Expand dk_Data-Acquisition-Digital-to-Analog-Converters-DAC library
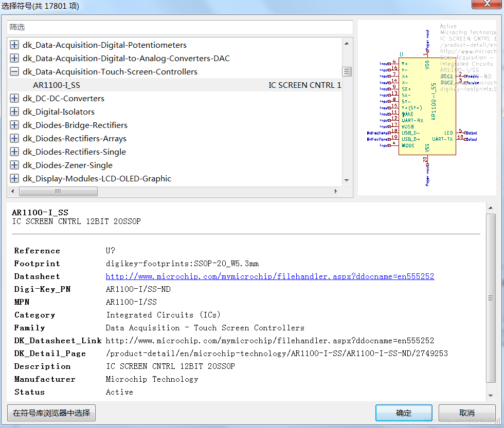Image resolution: width=504 pixels, height=428 pixels. click(x=14, y=58)
